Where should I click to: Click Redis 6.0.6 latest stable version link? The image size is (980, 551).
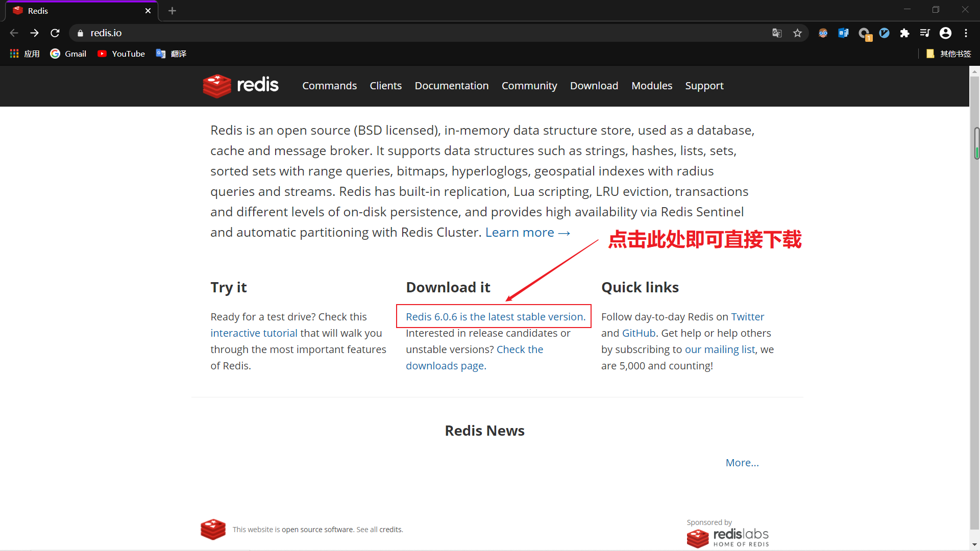(495, 317)
